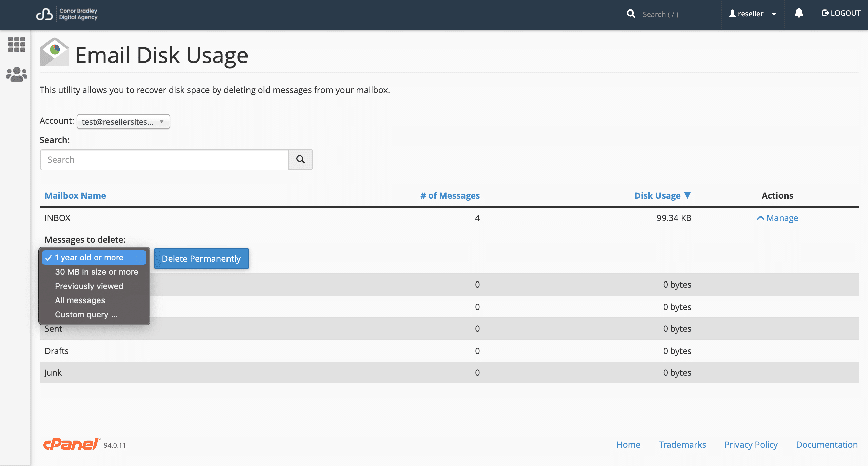Click the mailbox search magnifier button
The height and width of the screenshot is (466, 868).
[x=300, y=159]
